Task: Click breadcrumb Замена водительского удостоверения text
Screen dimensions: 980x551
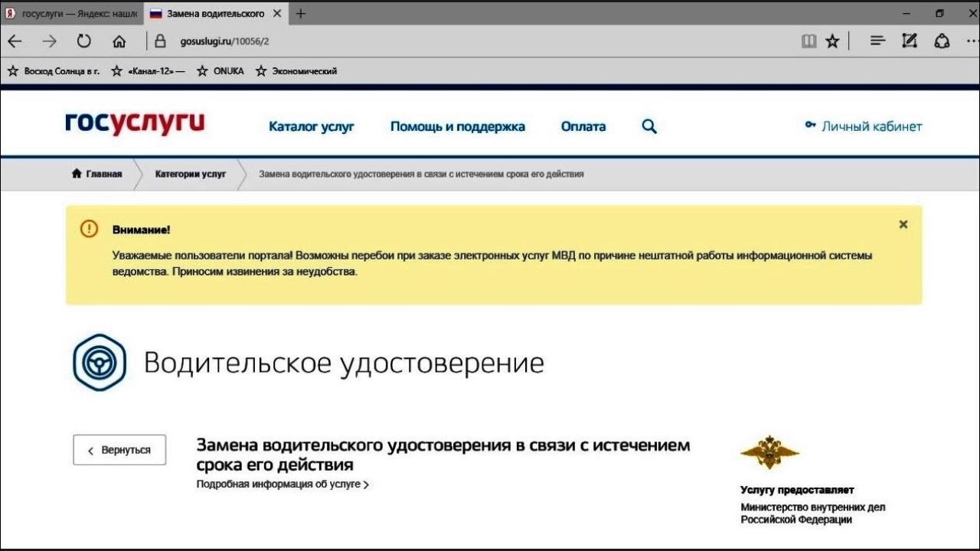Action: point(421,174)
